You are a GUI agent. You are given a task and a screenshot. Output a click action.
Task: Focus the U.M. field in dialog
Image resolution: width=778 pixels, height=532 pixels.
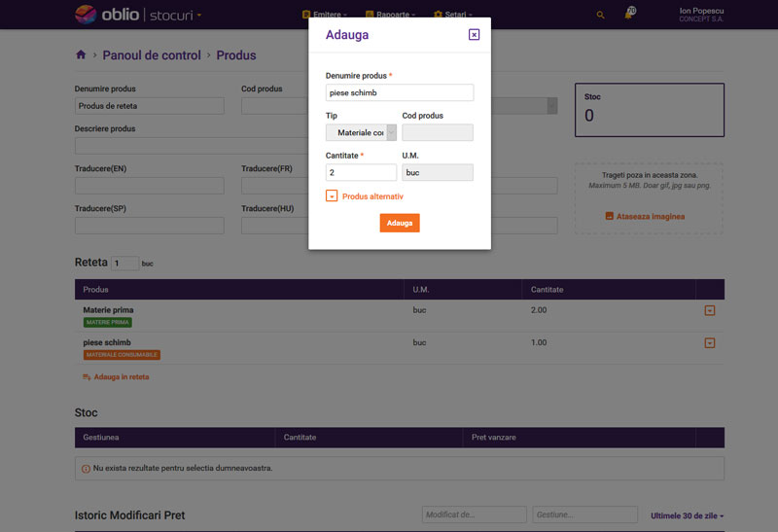coord(437,173)
